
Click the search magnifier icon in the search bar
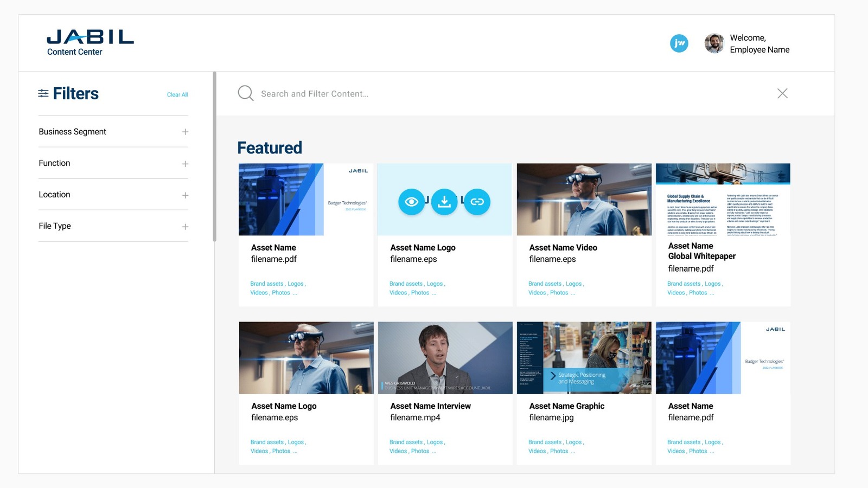245,93
